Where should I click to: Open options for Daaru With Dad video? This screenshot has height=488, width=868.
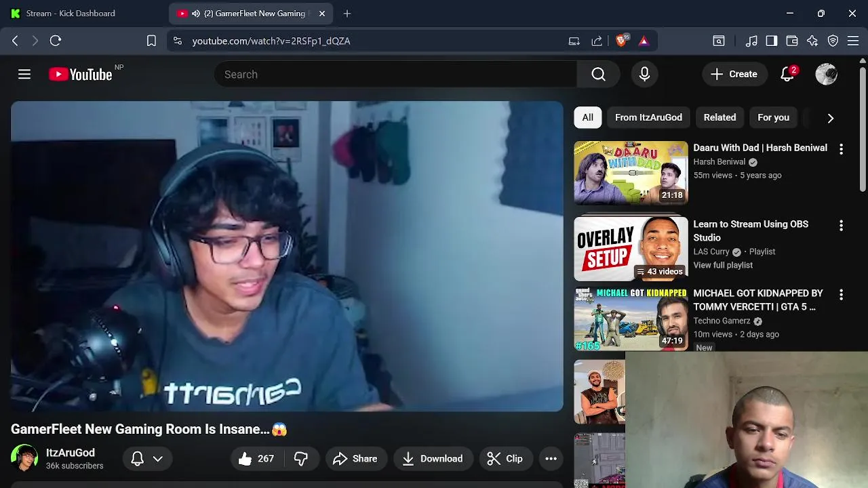click(841, 148)
